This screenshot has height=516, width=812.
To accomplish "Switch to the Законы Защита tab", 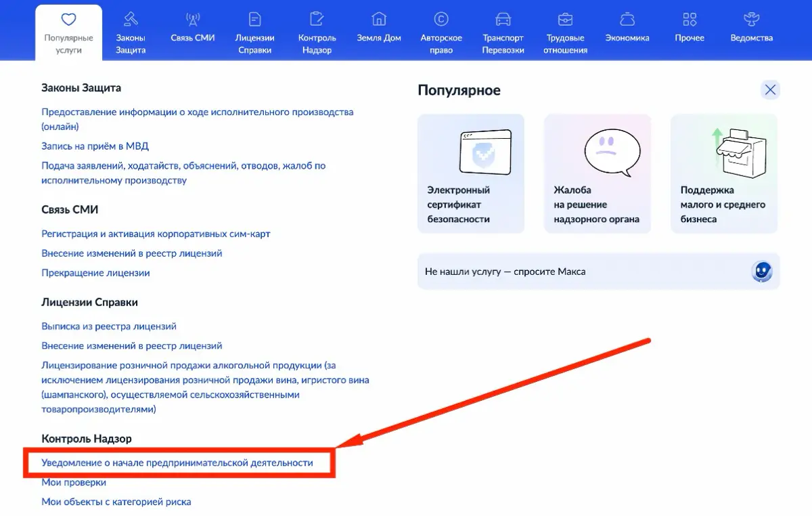I will point(131,33).
